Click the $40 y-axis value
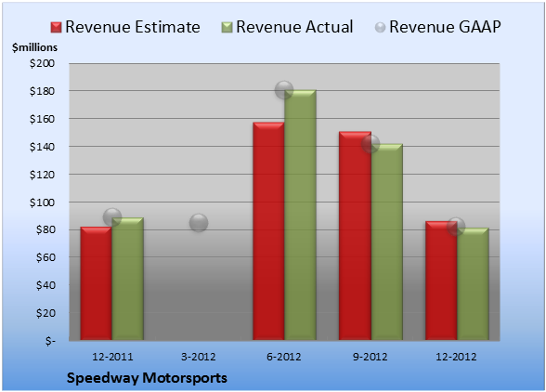Screen dimensions: 546x392 click(x=45, y=285)
